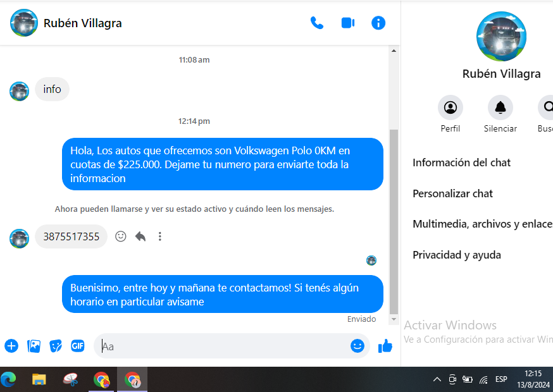
Task: Open the plus actions menu in composer
Action: coord(11,346)
